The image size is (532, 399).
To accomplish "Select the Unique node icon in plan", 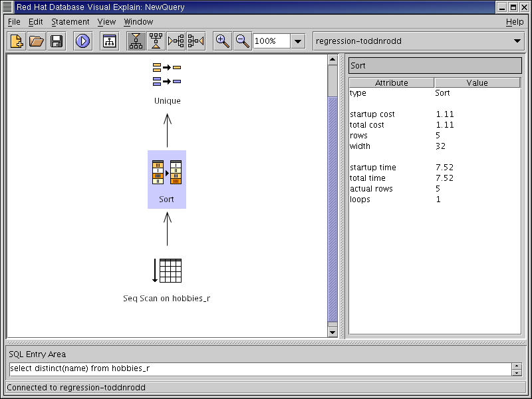I will click(167, 74).
